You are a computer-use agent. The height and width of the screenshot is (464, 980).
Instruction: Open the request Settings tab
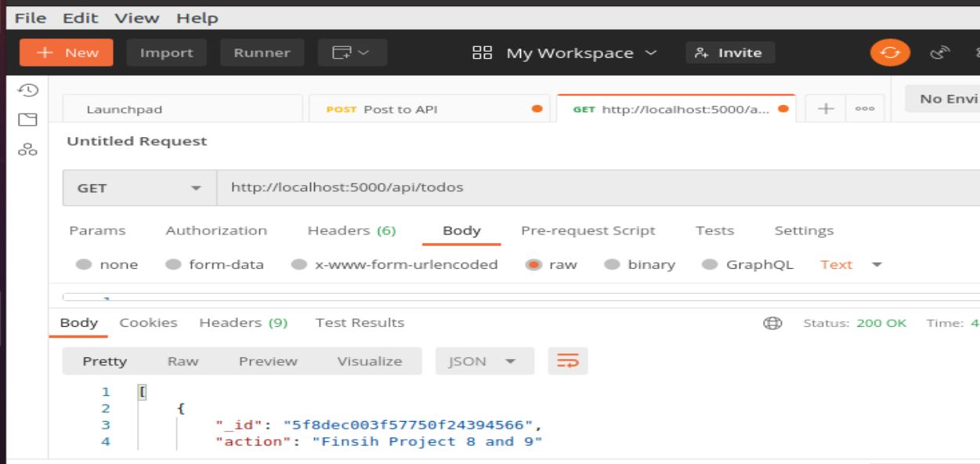[x=804, y=230]
